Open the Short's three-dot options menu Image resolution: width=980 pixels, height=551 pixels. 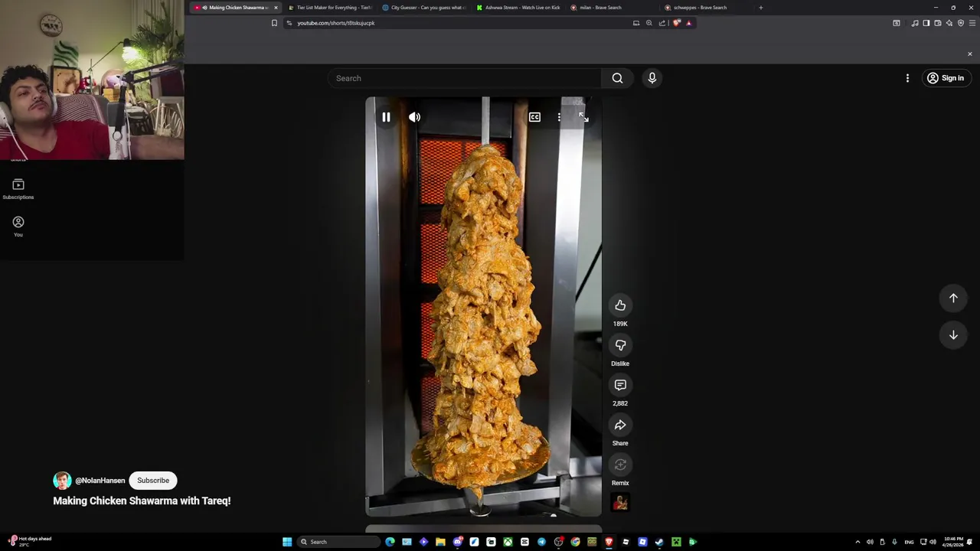click(559, 117)
